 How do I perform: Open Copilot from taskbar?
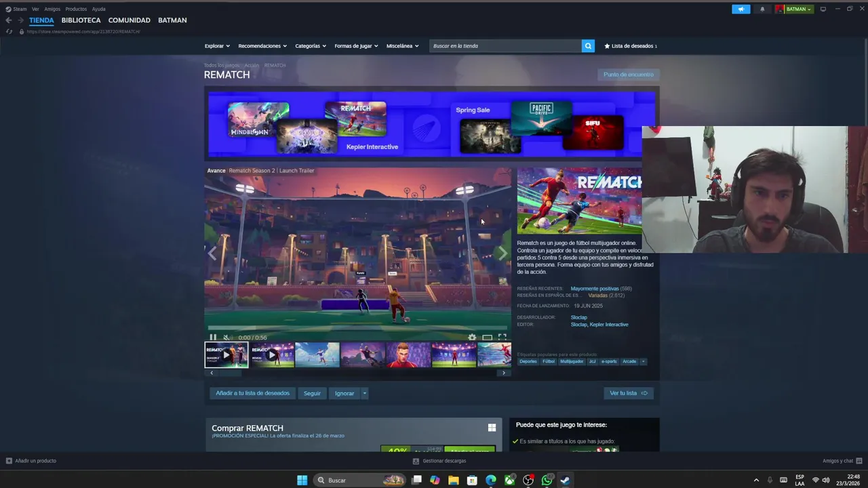click(435, 480)
